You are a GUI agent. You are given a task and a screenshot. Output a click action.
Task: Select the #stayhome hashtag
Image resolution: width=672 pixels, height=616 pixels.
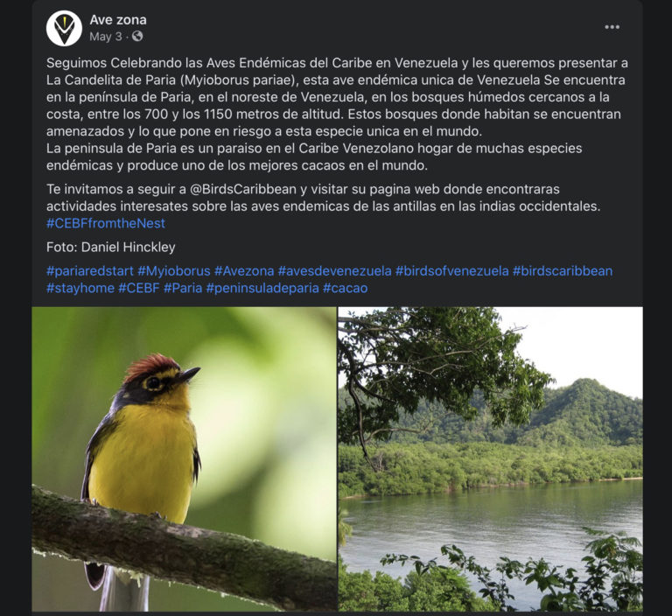[x=80, y=288]
